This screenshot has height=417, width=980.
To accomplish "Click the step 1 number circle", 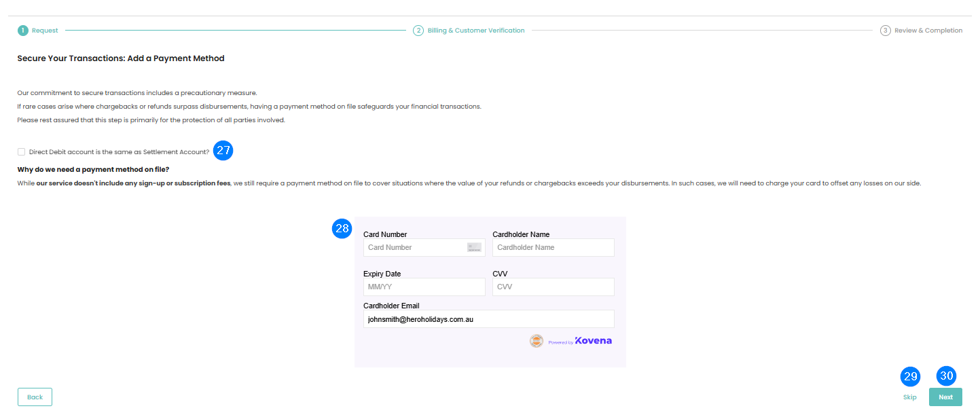I will [x=23, y=31].
